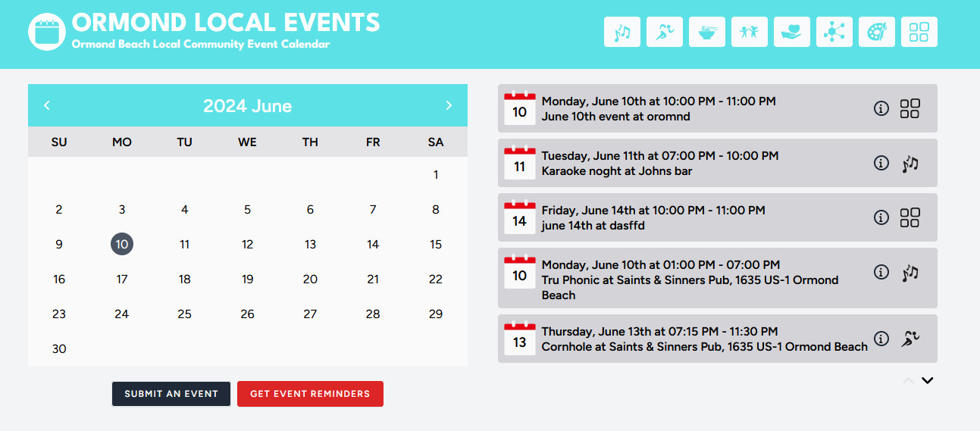
Task: Pick the networking nodes category icon
Action: point(834,32)
